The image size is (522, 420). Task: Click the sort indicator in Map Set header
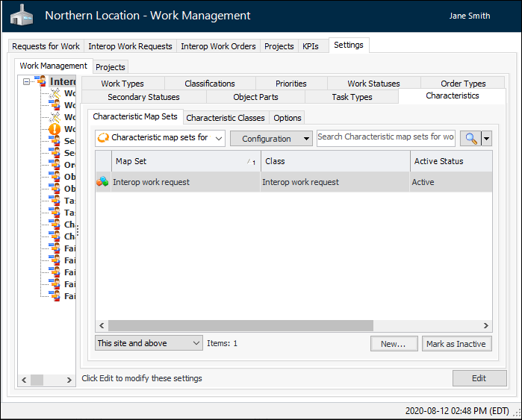(x=251, y=161)
